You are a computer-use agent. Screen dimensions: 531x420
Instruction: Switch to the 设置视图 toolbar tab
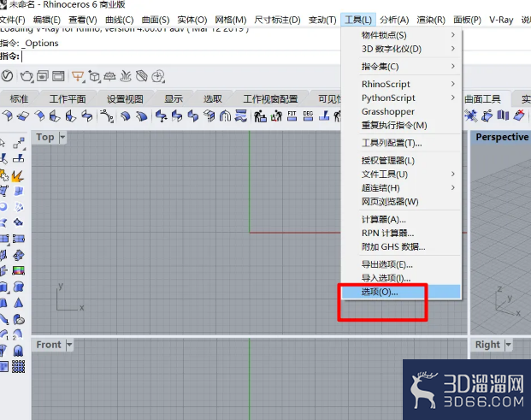pyautogui.click(x=125, y=99)
